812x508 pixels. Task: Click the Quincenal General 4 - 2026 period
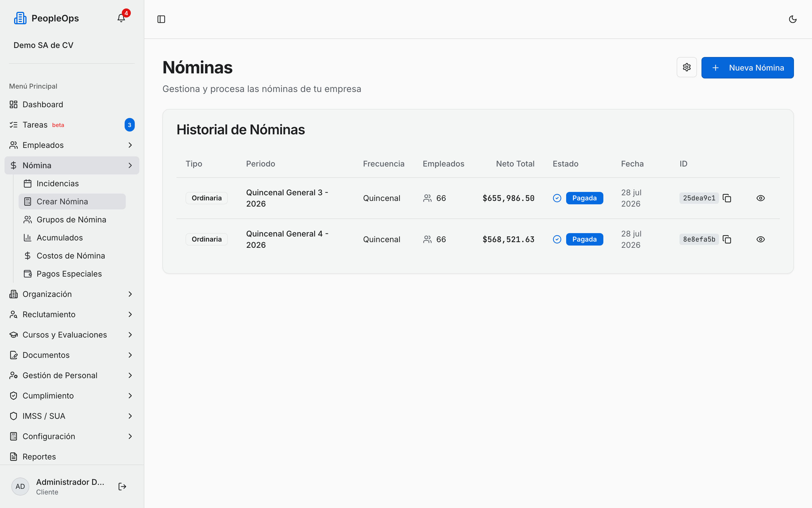tap(287, 239)
